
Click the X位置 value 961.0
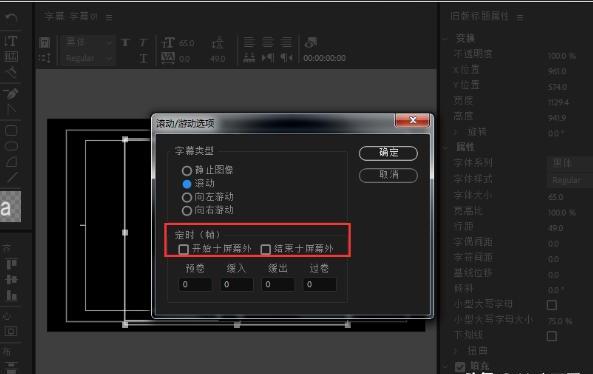point(557,71)
